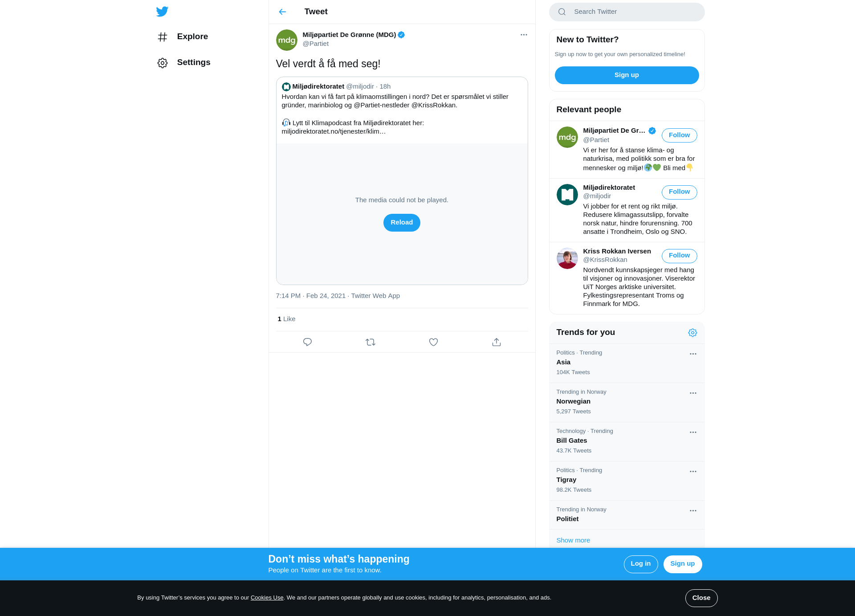Image resolution: width=855 pixels, height=616 pixels.
Task: Click Show more trends link
Action: [x=573, y=540]
